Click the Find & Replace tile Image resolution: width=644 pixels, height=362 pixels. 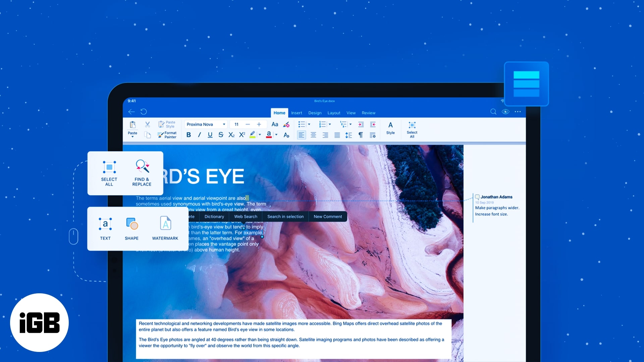[142, 173]
